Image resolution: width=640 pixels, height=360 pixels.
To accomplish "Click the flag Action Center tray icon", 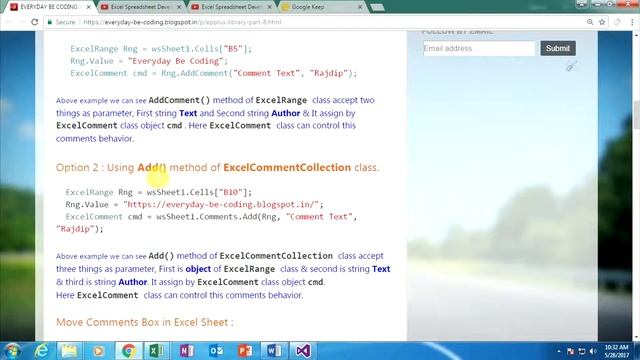I will pyautogui.click(x=570, y=351).
